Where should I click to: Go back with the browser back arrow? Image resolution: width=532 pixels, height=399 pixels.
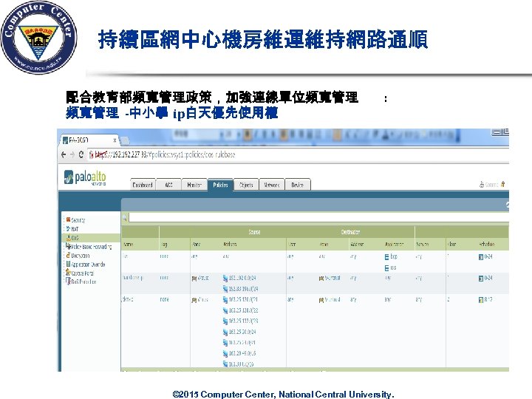point(64,154)
